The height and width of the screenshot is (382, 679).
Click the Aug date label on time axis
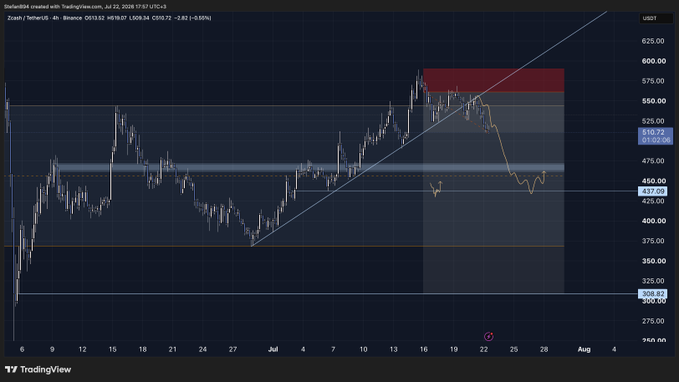[x=584, y=349]
